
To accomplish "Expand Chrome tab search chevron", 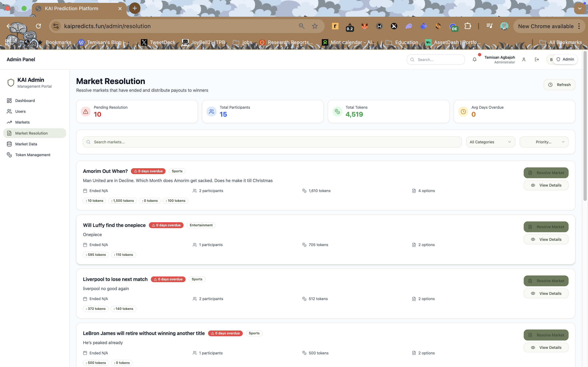I will pos(580,9).
